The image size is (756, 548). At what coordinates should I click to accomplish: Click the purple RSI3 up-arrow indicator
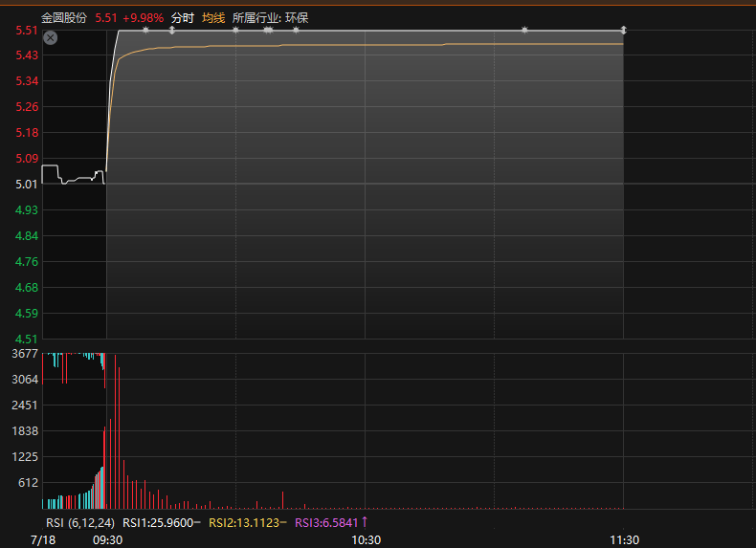click(x=365, y=522)
